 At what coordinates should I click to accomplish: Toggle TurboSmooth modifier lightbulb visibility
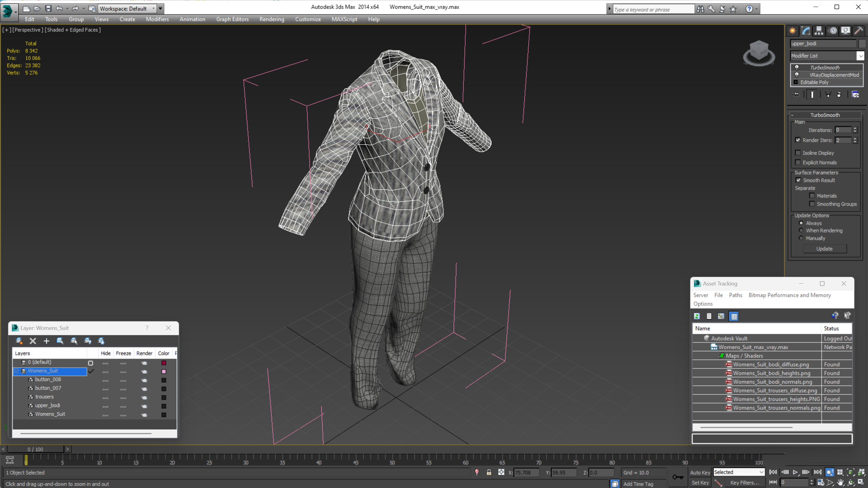click(x=797, y=67)
